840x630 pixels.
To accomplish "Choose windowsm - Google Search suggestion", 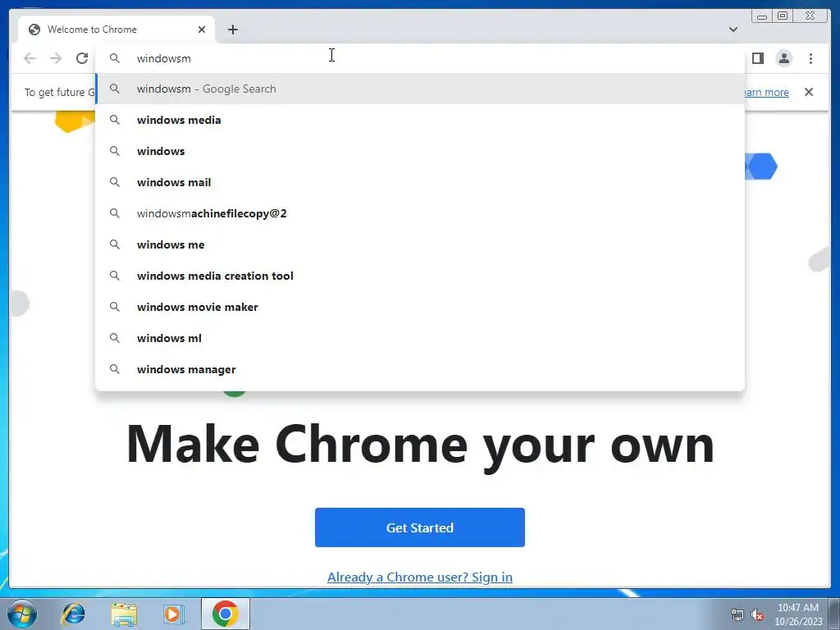I will point(420,89).
